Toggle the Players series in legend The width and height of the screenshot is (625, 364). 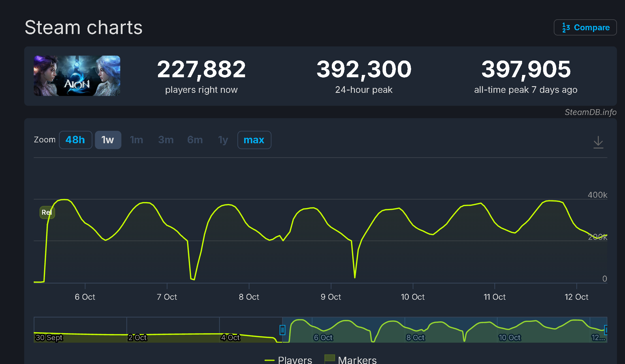(288, 360)
